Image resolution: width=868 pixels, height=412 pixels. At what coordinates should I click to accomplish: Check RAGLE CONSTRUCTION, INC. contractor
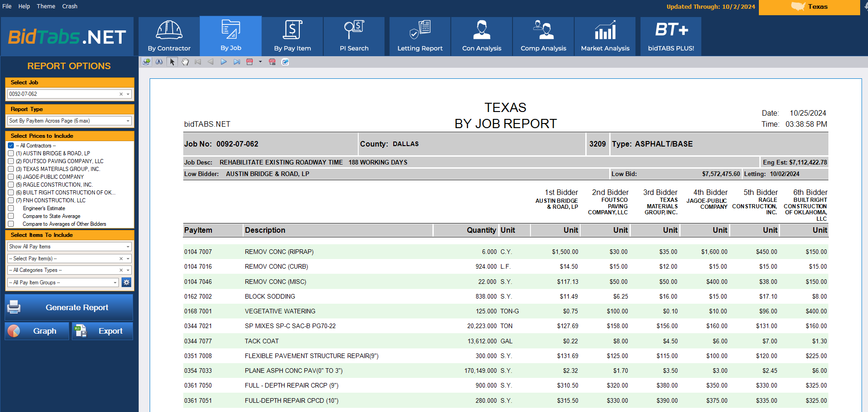click(11, 185)
